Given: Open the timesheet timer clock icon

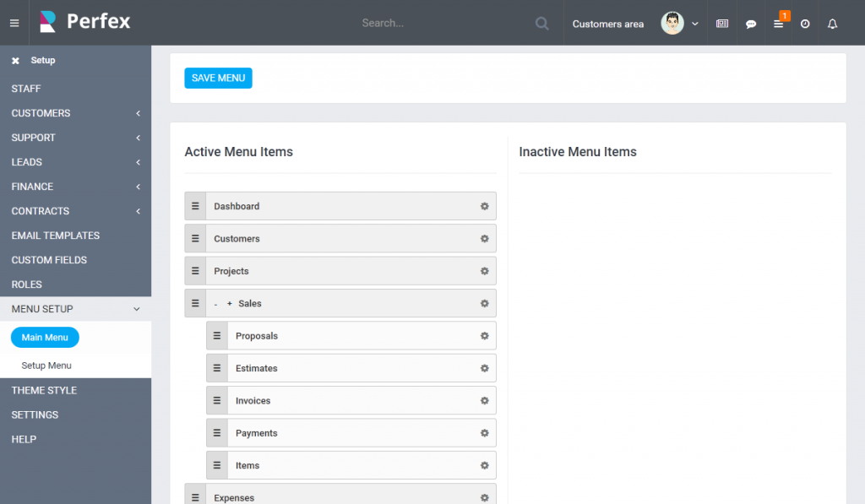Looking at the screenshot, I should 805,24.
